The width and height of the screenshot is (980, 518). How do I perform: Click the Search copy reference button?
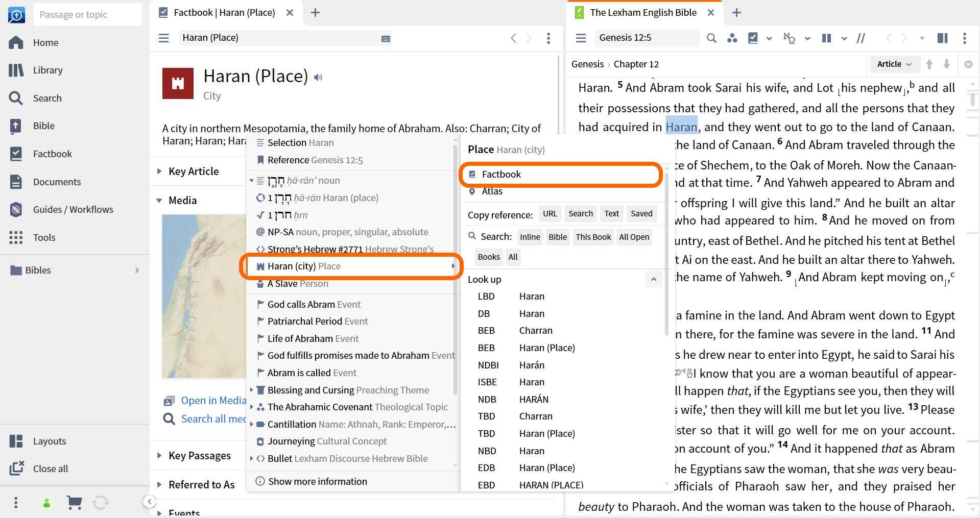(580, 213)
